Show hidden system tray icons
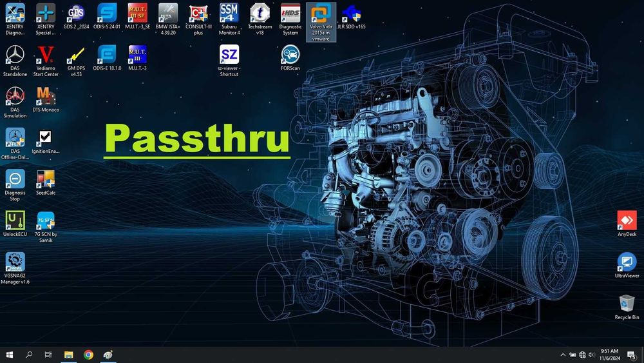Viewport: 644px width, 363px height. click(x=563, y=355)
